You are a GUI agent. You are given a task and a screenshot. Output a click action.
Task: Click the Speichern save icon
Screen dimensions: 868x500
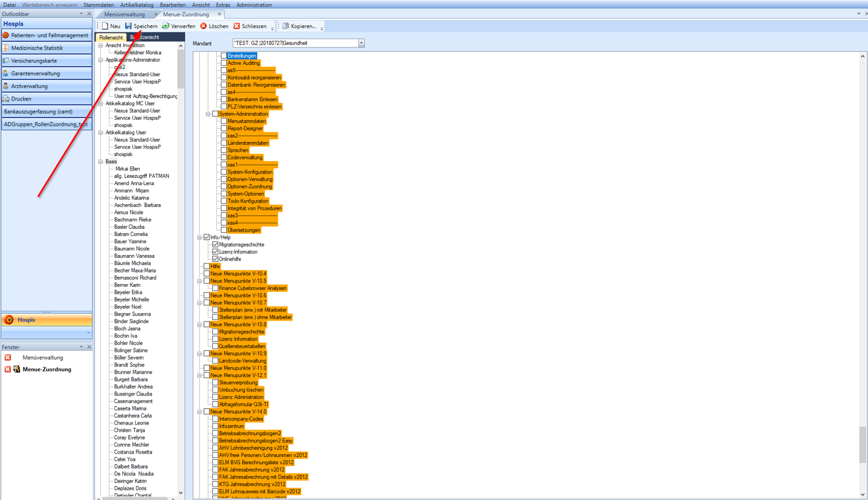(129, 26)
